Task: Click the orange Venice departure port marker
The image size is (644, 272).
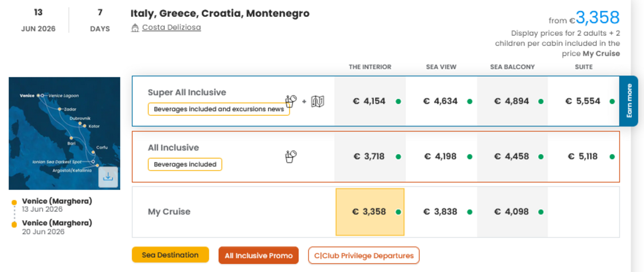Action: pyautogui.click(x=14, y=203)
